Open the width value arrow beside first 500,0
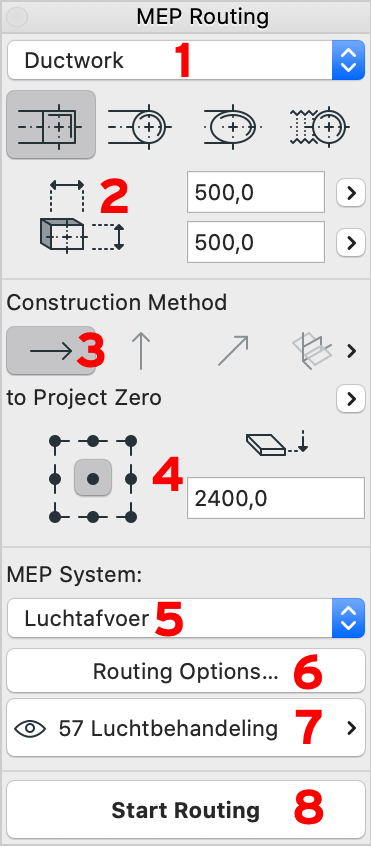Viewport: 371px width, 847px height. (x=351, y=192)
